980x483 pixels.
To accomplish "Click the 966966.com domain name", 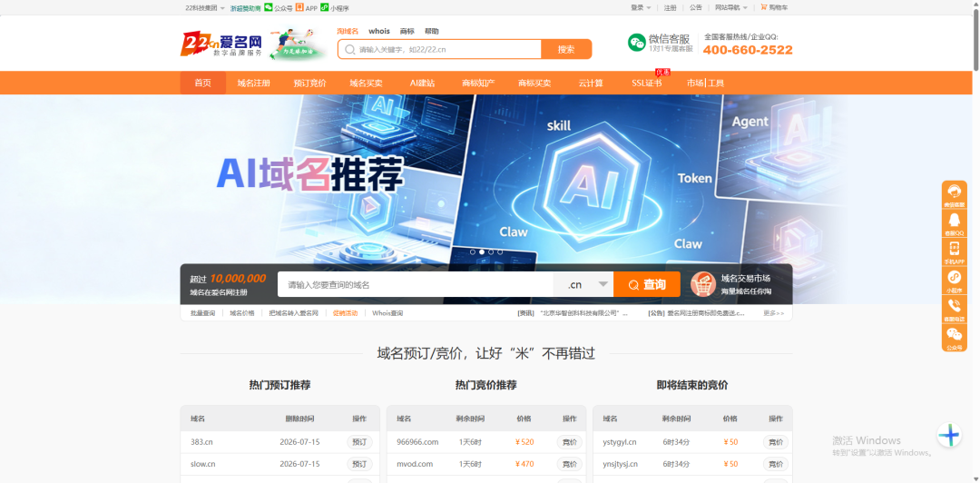I will pos(417,442).
